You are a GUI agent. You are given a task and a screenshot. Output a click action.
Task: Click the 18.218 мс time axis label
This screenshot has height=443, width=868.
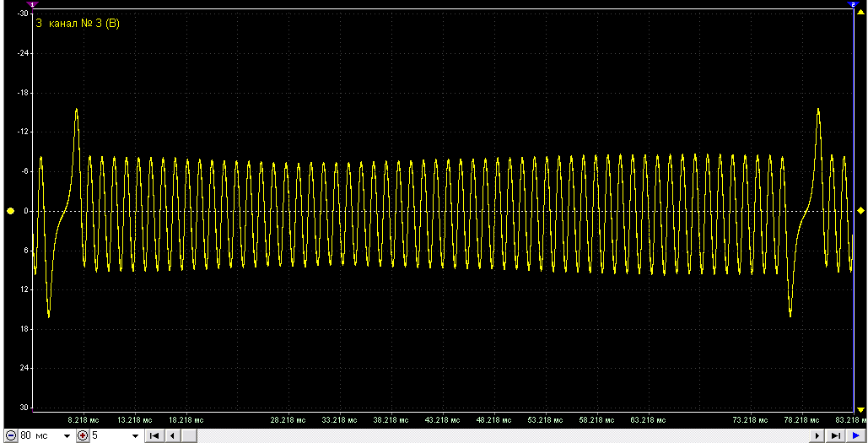[186, 420]
